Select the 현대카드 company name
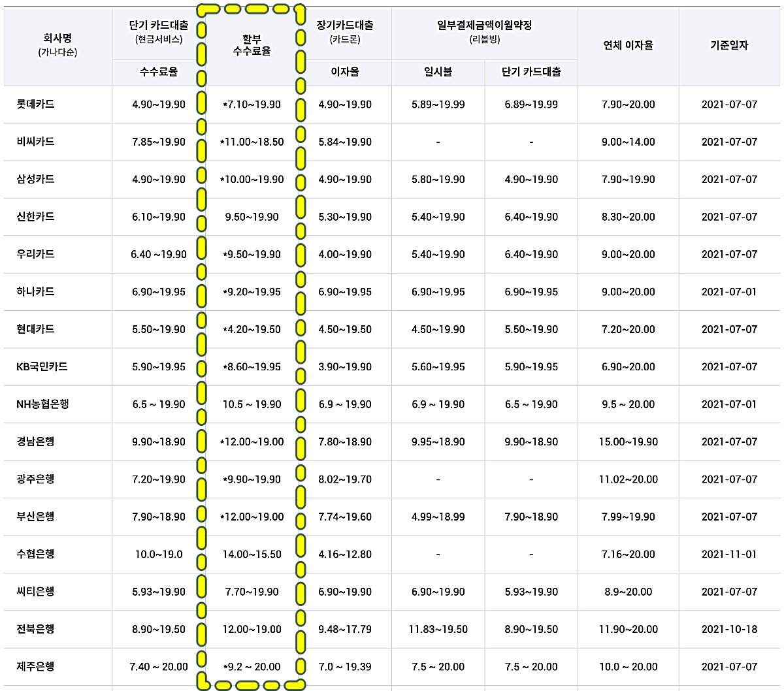This screenshot has width=784, height=691. (35, 329)
